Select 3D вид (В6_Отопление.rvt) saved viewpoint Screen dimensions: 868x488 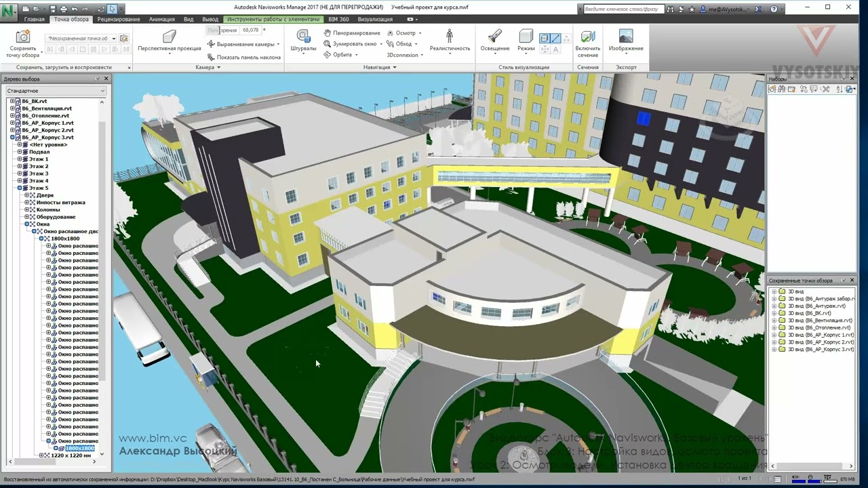(x=818, y=327)
